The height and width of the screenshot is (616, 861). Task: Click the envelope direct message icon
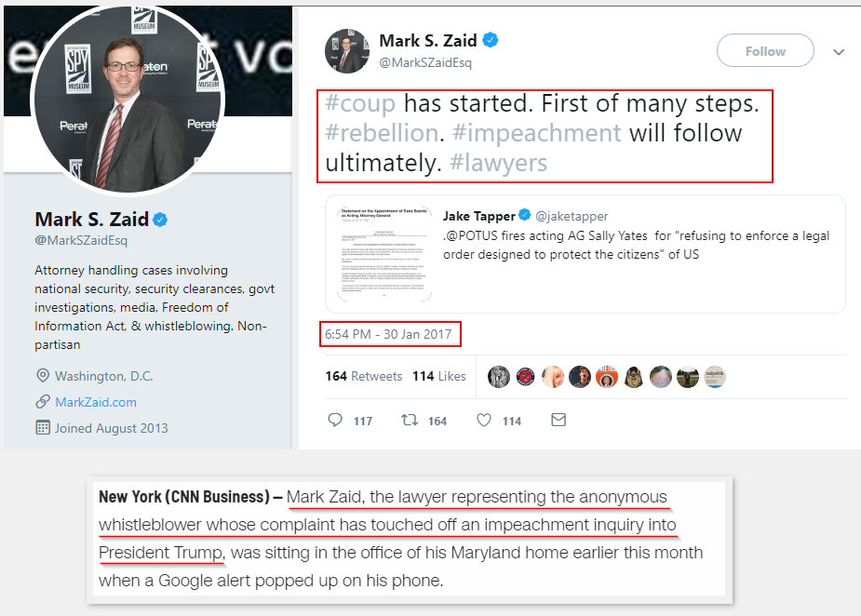point(558,421)
